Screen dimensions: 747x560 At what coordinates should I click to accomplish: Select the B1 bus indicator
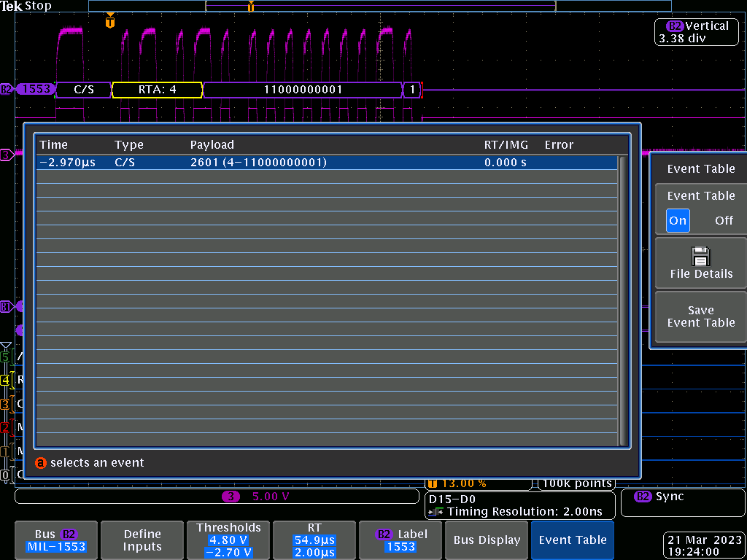click(6, 306)
